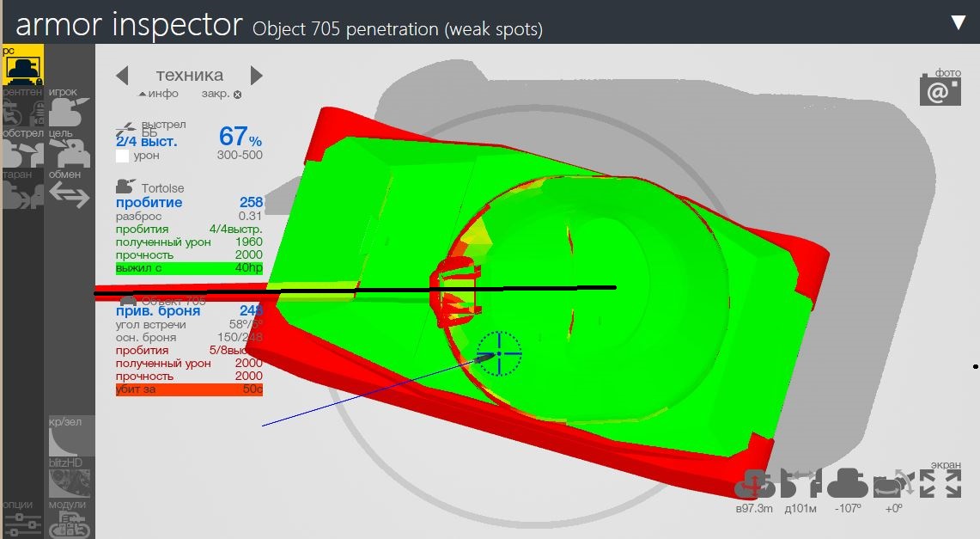Click the прив. броня heading

click(158, 311)
